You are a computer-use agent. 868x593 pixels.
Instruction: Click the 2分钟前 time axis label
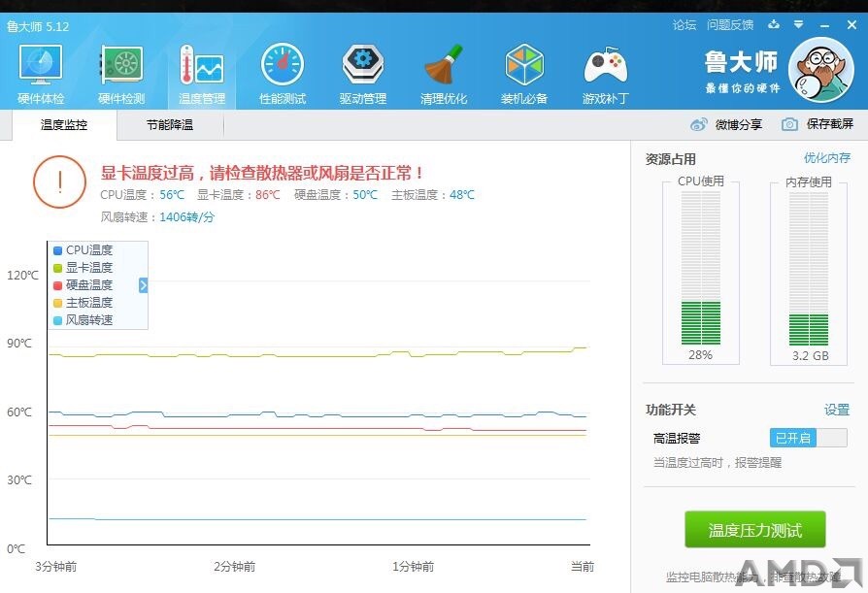point(235,567)
